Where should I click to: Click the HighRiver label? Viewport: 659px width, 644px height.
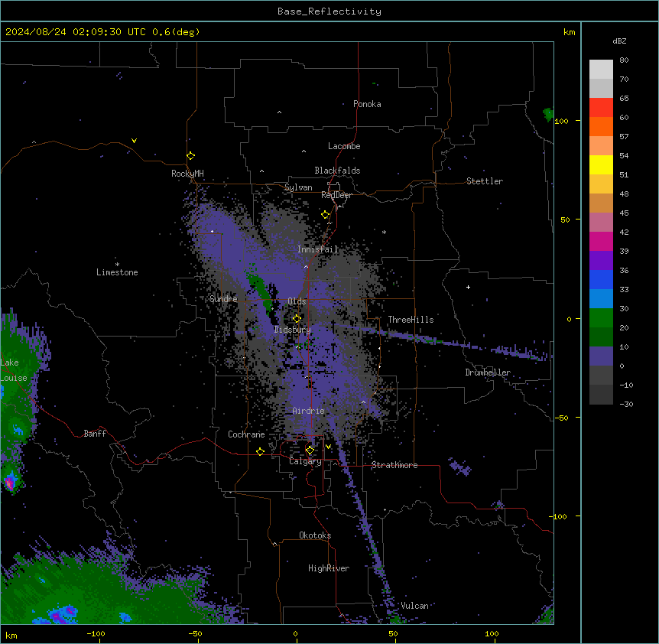click(329, 568)
